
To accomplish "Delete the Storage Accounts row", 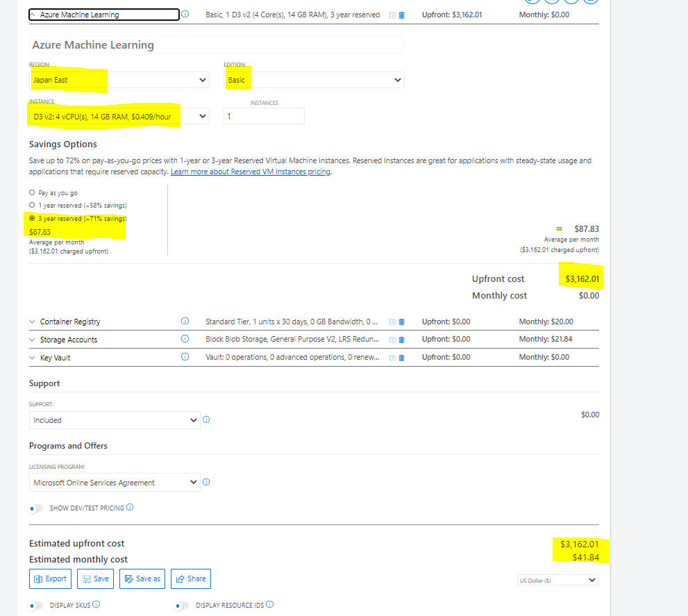I will 401,340.
